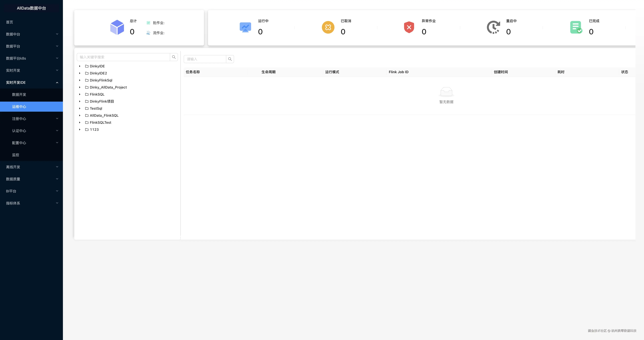The width and height of the screenshot is (644, 340).
Task: Click the 输入关键字搜索 input field
Action: coord(123,57)
